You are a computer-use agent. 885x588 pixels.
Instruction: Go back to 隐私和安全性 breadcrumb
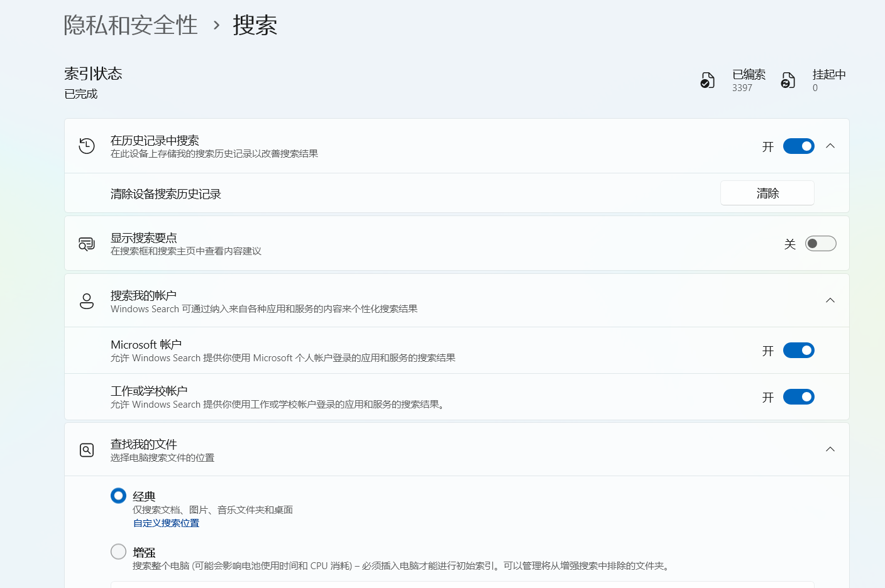pos(131,25)
